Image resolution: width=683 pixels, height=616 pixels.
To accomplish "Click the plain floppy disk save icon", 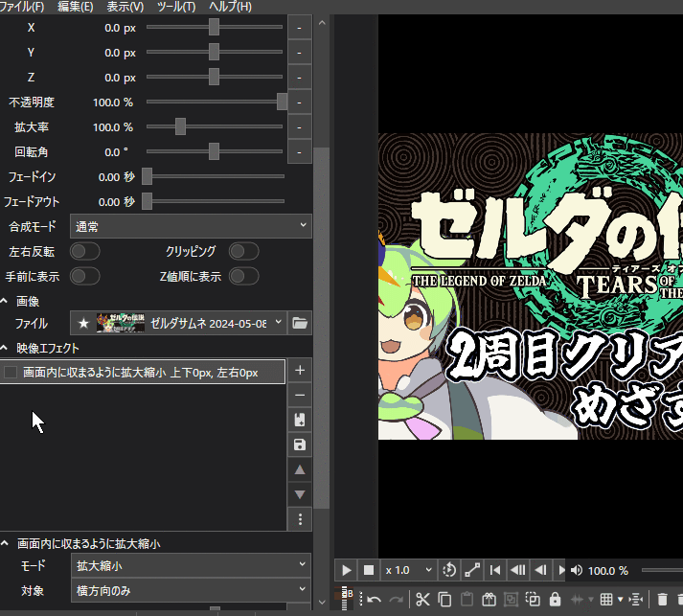I will tap(300, 445).
